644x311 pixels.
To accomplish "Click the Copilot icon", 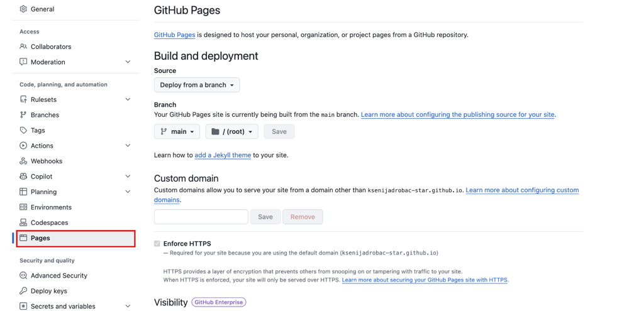I will pos(23,177).
